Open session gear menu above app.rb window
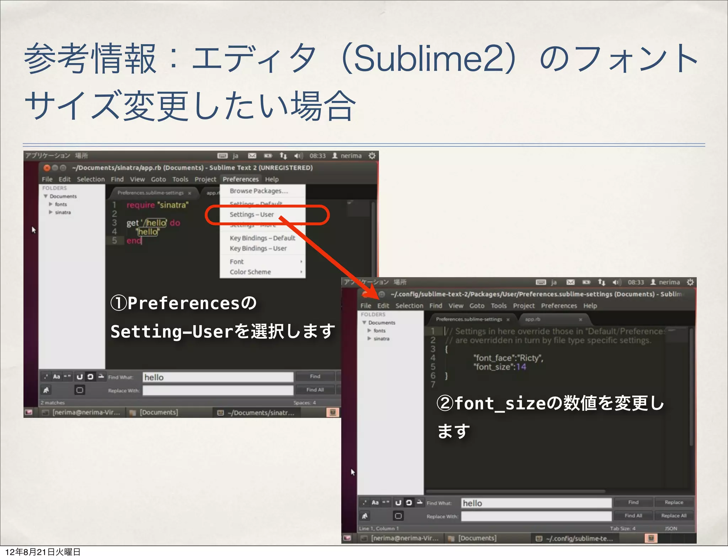Image resolution: width=728 pixels, height=560 pixels. (x=372, y=156)
